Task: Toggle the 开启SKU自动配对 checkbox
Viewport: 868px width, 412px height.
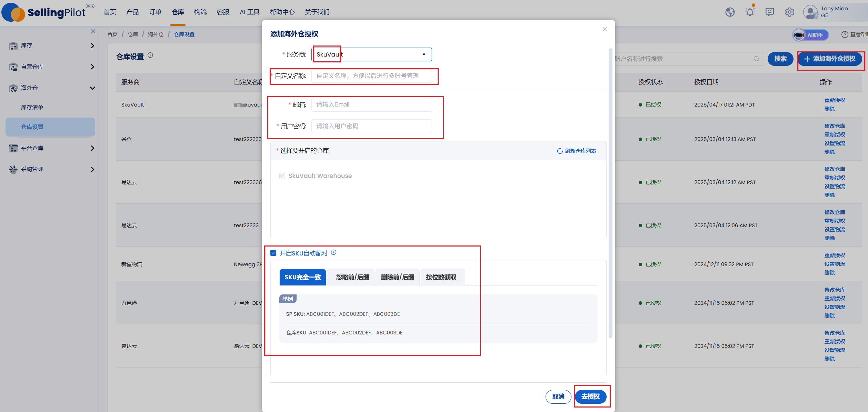Action: tap(273, 253)
